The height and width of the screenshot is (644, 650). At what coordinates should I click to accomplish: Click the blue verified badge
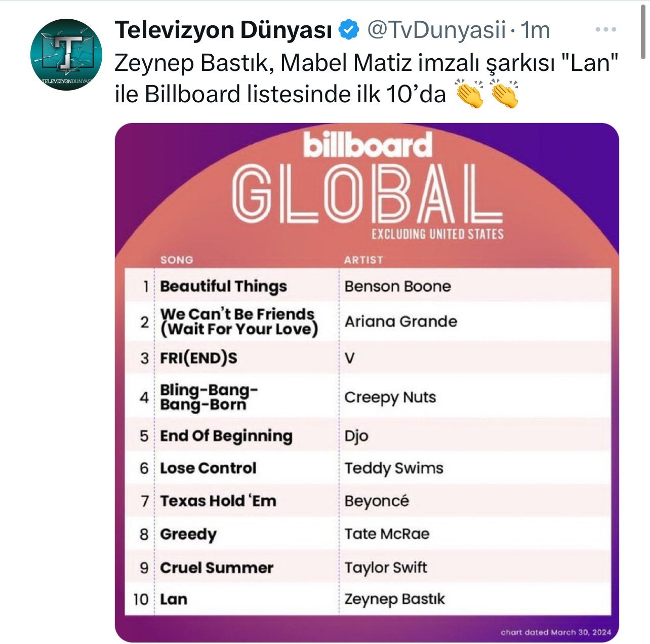[x=349, y=30]
